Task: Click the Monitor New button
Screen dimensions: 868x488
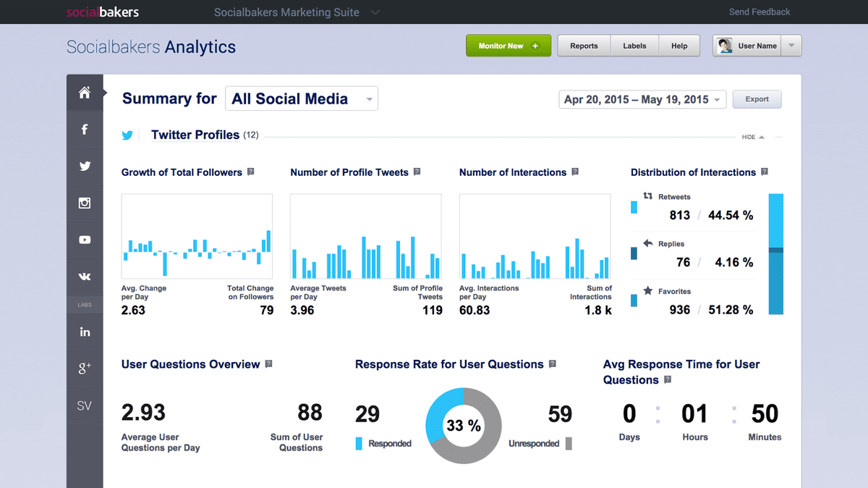Action: click(509, 46)
